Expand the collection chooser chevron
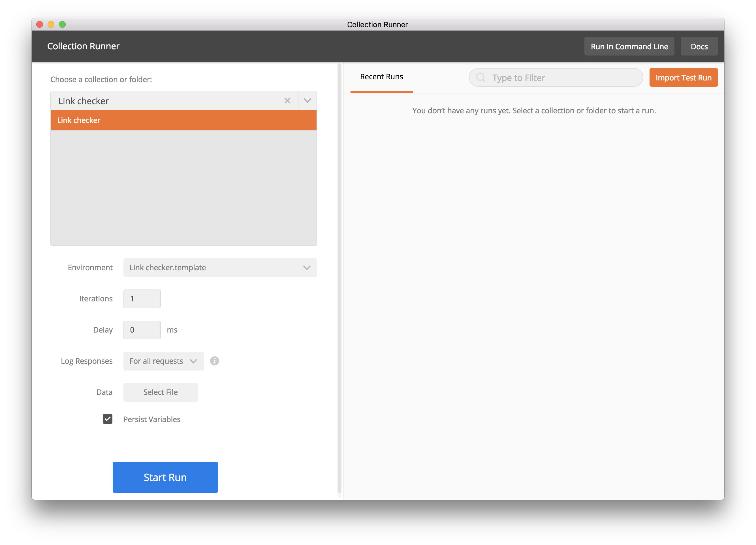Screen dimensions: 756x545 coord(307,101)
